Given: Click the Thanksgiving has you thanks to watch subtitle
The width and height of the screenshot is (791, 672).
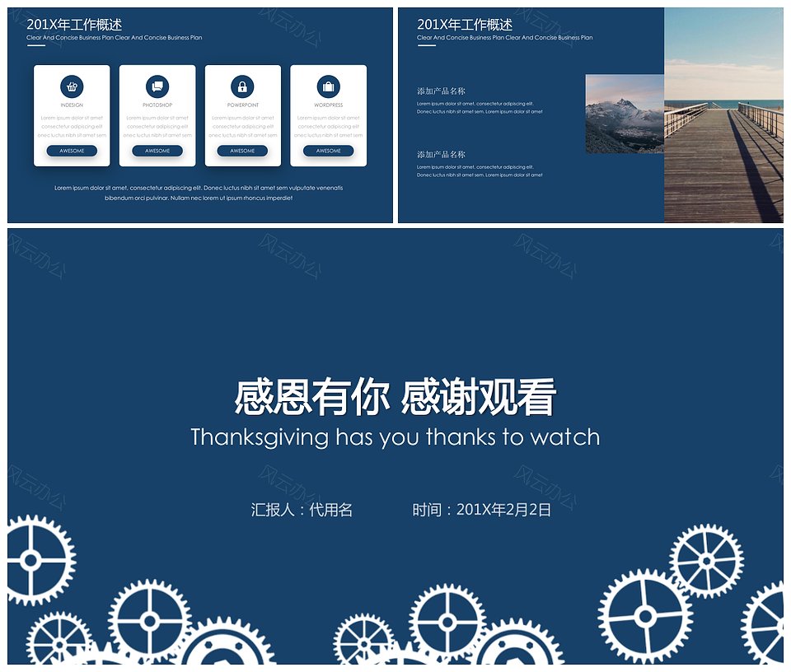Looking at the screenshot, I should (x=395, y=437).
